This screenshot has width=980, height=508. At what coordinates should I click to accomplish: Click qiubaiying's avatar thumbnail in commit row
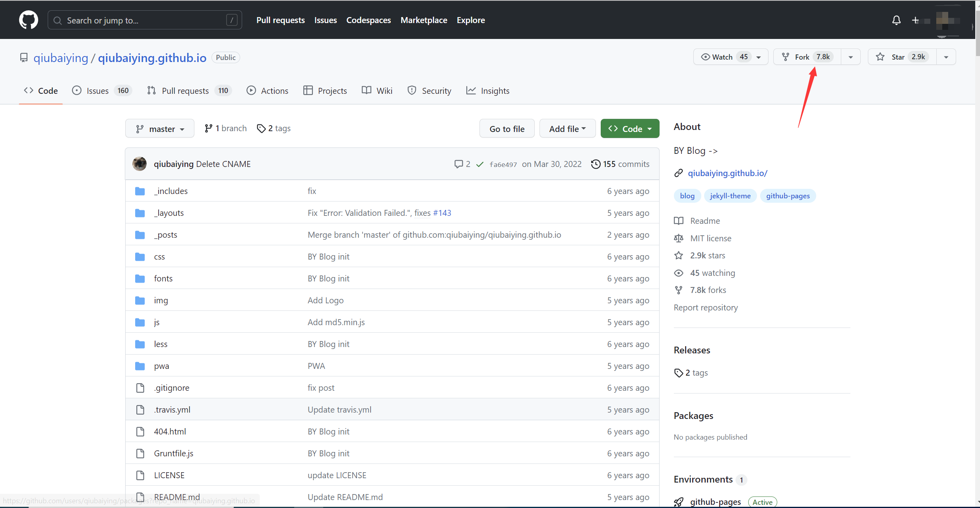140,164
